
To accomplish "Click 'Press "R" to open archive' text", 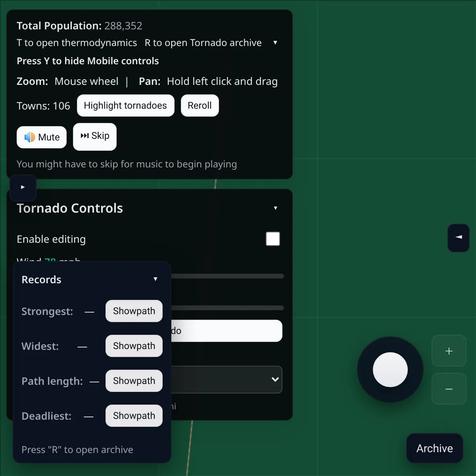I will click(77, 450).
